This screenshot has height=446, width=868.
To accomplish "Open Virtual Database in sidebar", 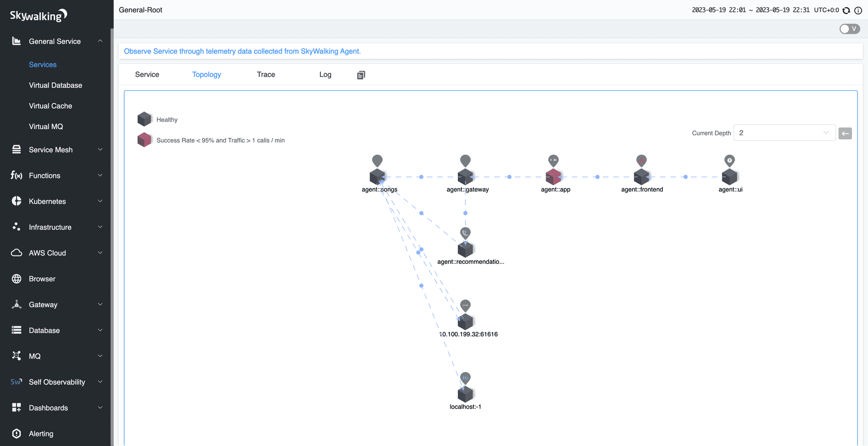I will tap(55, 85).
